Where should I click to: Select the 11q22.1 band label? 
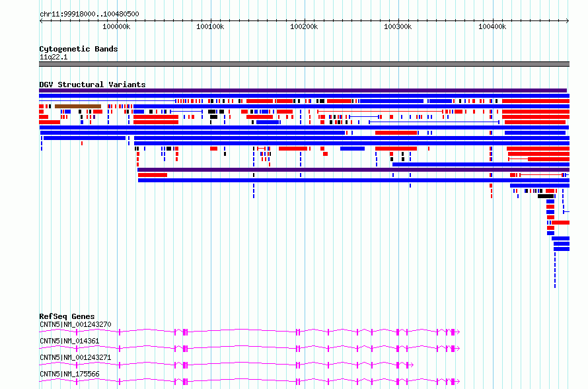pyautogui.click(x=54, y=57)
